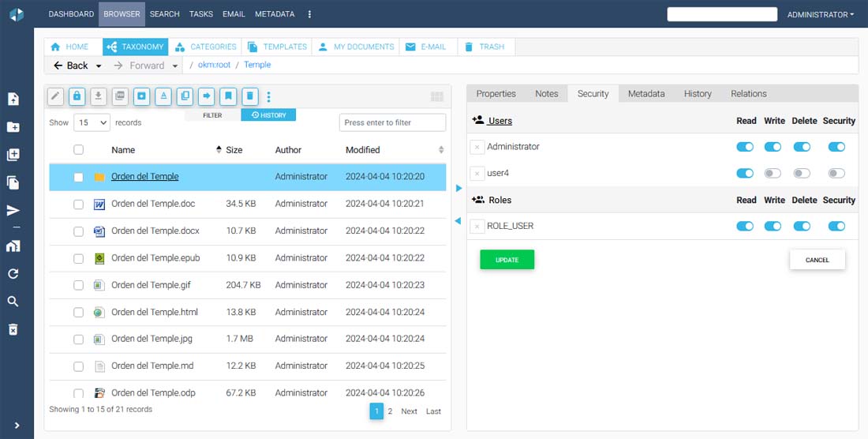Expand the Back history dropdown arrow

pos(99,66)
